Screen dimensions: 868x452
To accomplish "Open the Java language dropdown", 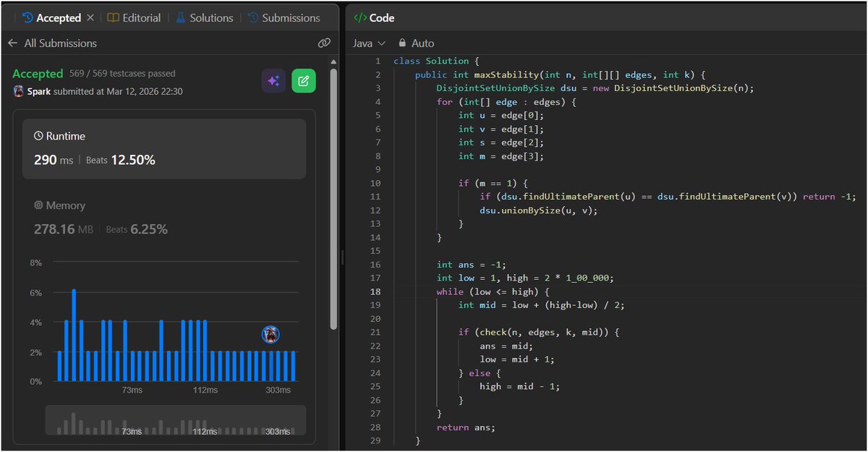I will pos(370,43).
